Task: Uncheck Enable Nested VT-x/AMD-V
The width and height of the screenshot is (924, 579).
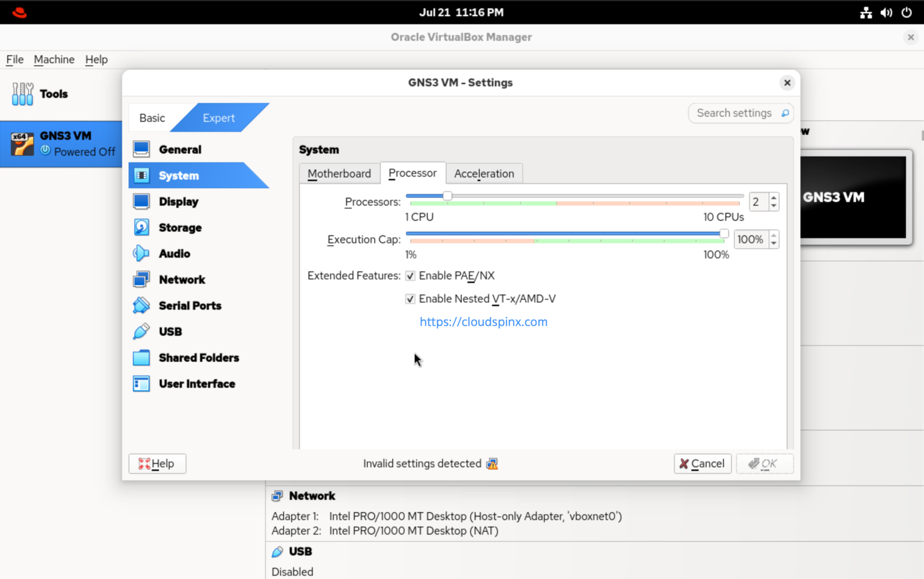Action: 410,299
